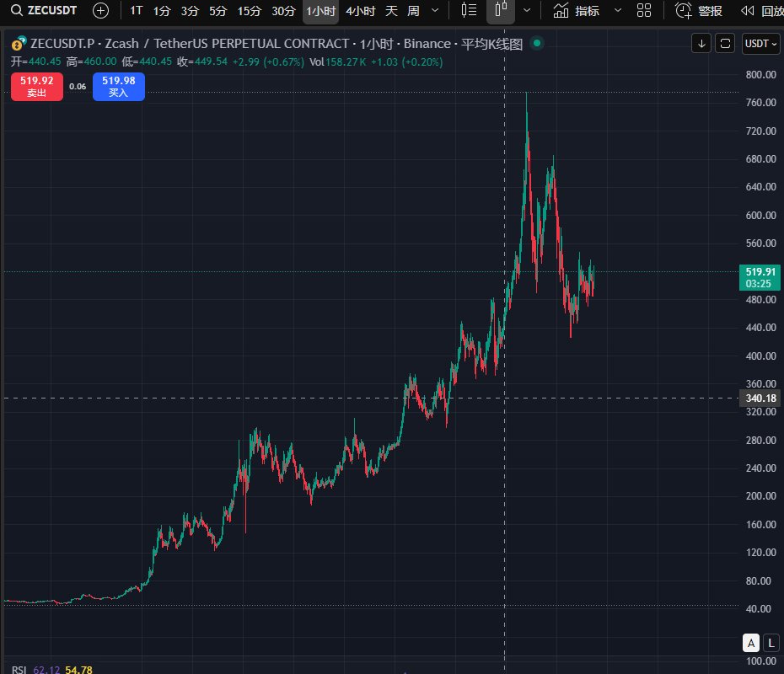Click the Vol 158.27K value
784x674 pixels.
338,62
